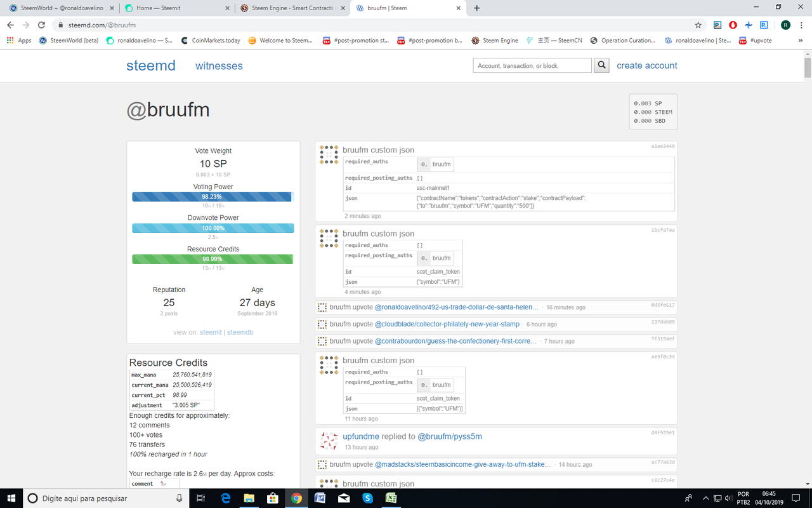Click the adjustment value "3.005 SP"
Image resolution: width=812 pixels, height=508 pixels.
click(185, 405)
